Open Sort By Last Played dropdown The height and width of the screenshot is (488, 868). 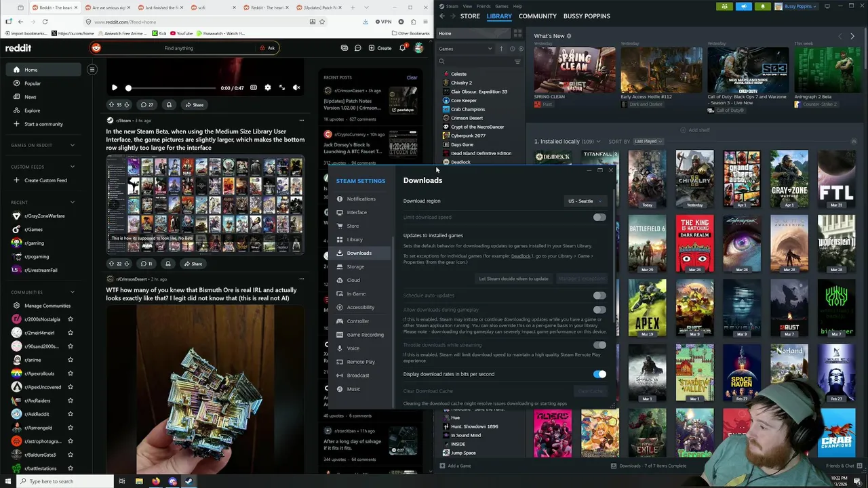pyautogui.click(x=648, y=141)
